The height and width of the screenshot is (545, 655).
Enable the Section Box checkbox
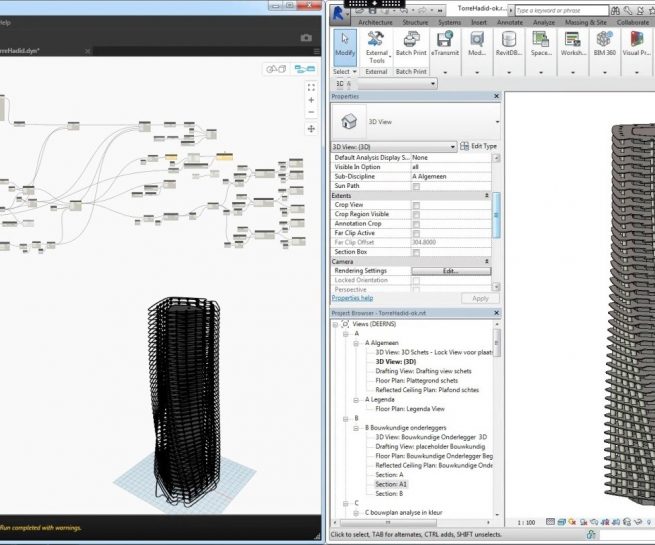coord(416,252)
